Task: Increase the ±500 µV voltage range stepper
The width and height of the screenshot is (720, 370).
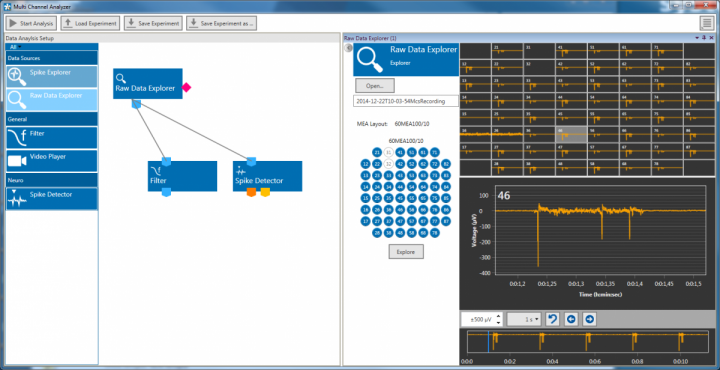Action: (x=500, y=316)
